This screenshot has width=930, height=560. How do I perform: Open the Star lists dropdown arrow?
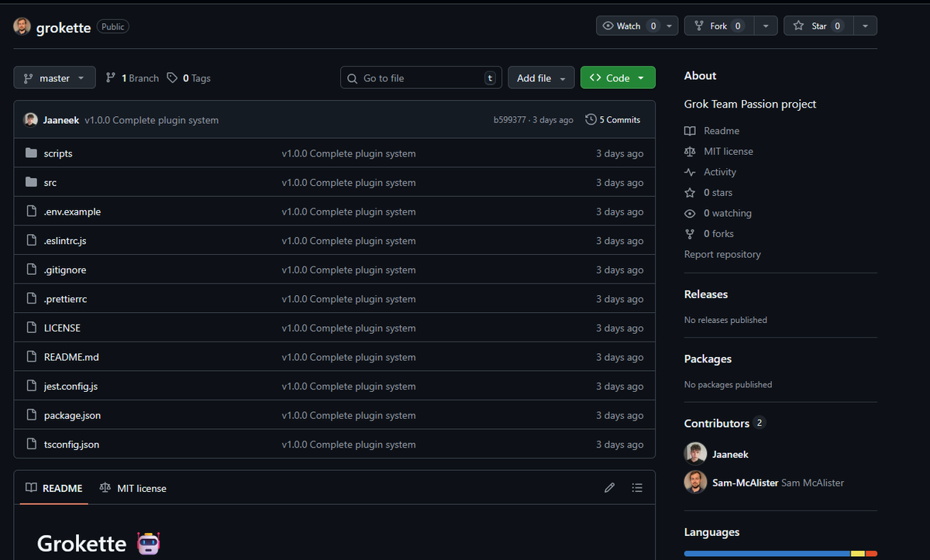866,26
